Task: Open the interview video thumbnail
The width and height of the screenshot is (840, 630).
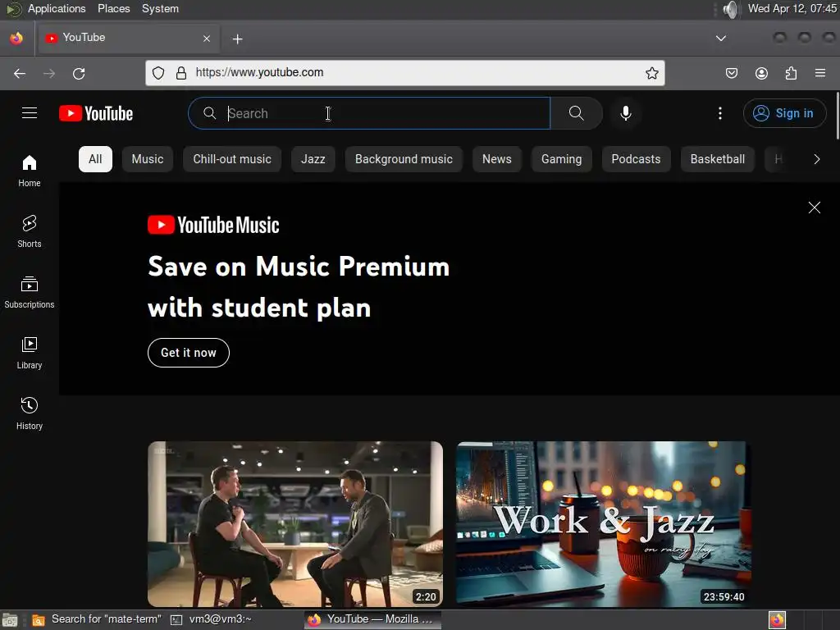Action: coord(295,524)
